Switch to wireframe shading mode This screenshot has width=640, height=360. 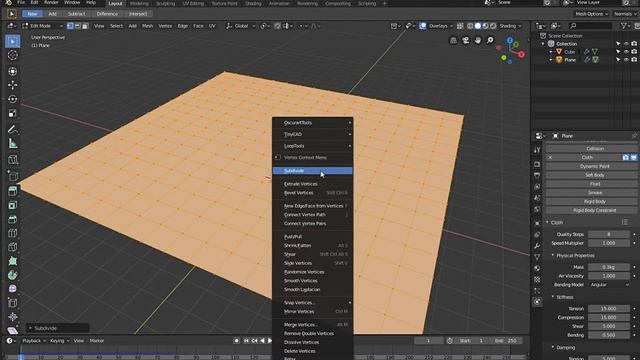coord(470,26)
